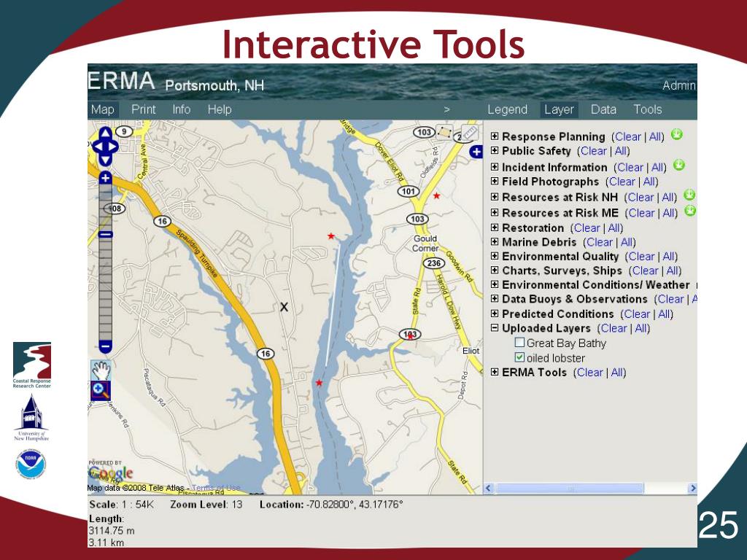
Task: Click the zoom slider handle on zoom bar
Action: pos(106,234)
